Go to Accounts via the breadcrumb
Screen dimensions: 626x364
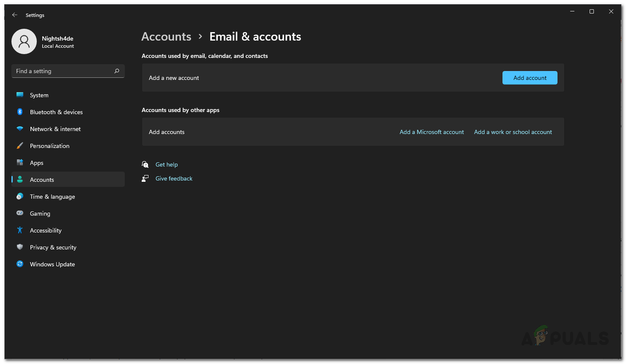tap(166, 37)
